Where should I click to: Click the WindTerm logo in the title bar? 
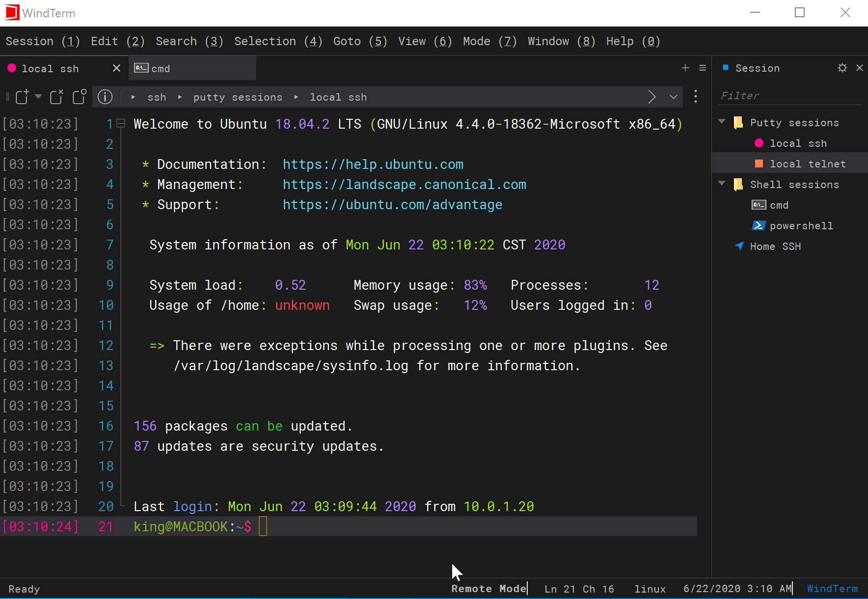pyautogui.click(x=12, y=12)
